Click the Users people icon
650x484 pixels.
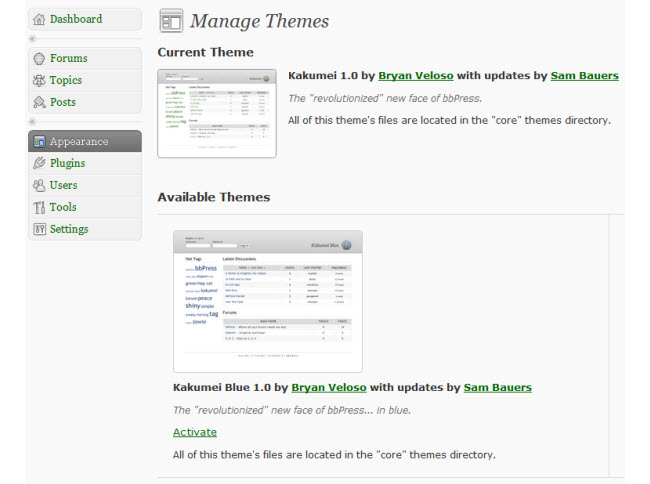point(39,185)
